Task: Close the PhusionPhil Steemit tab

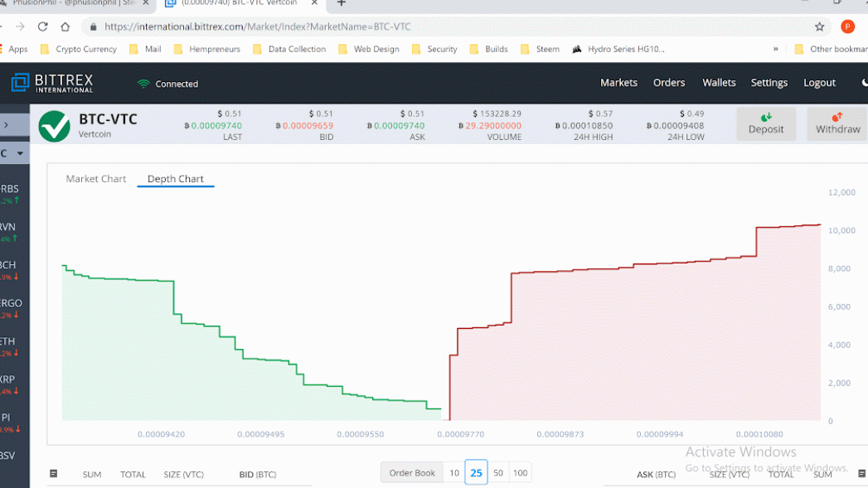Action: coord(146,2)
